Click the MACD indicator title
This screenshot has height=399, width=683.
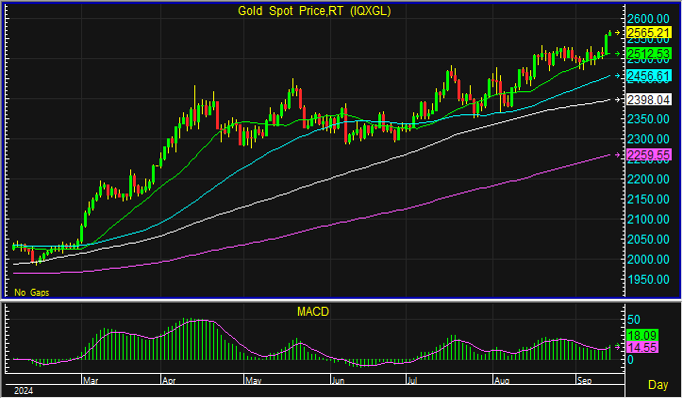(x=313, y=312)
